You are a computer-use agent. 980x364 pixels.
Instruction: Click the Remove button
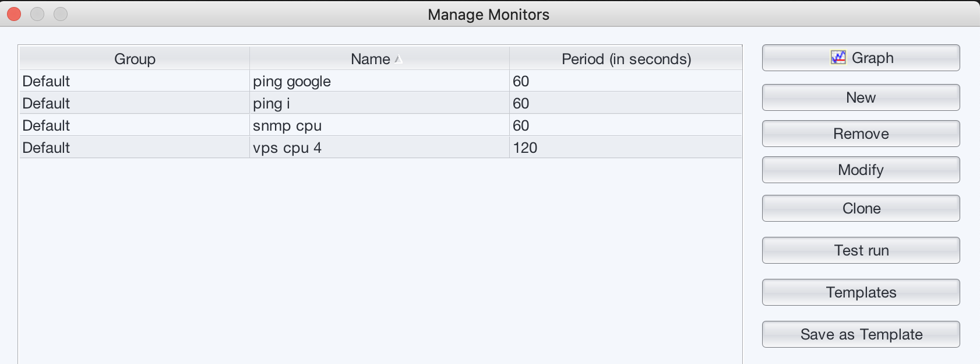[x=861, y=134]
